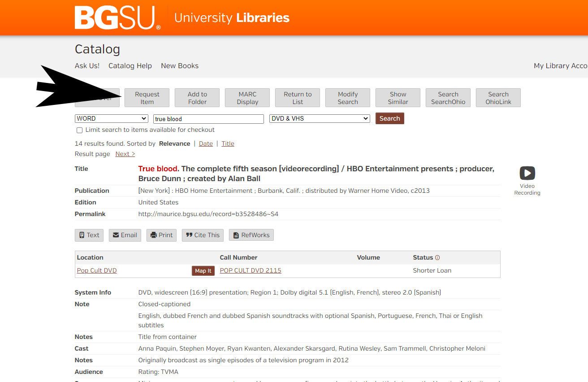Sort results by Date link

206,143
